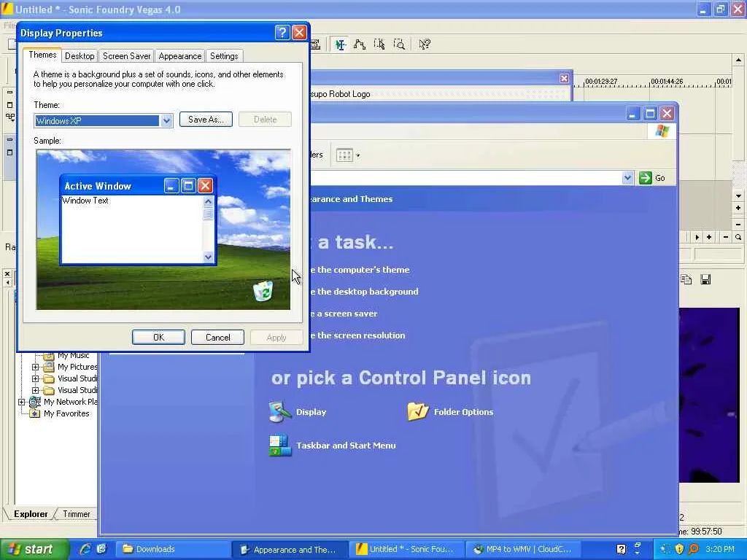The image size is (747, 560).
Task: Click the change desktop background task link
Action: 364,292
